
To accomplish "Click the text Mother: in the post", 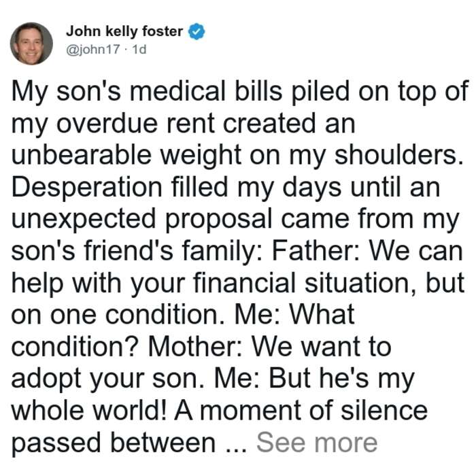I will [195, 347].
